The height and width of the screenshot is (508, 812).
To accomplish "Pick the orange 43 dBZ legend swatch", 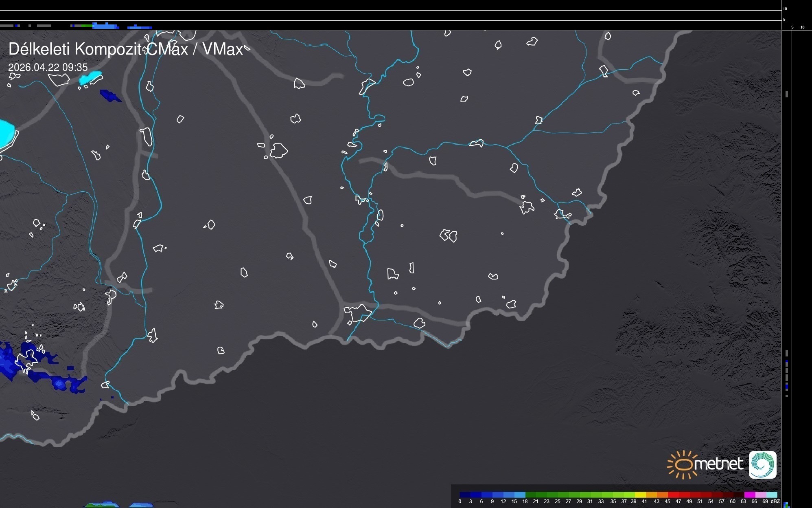I will point(662,495).
